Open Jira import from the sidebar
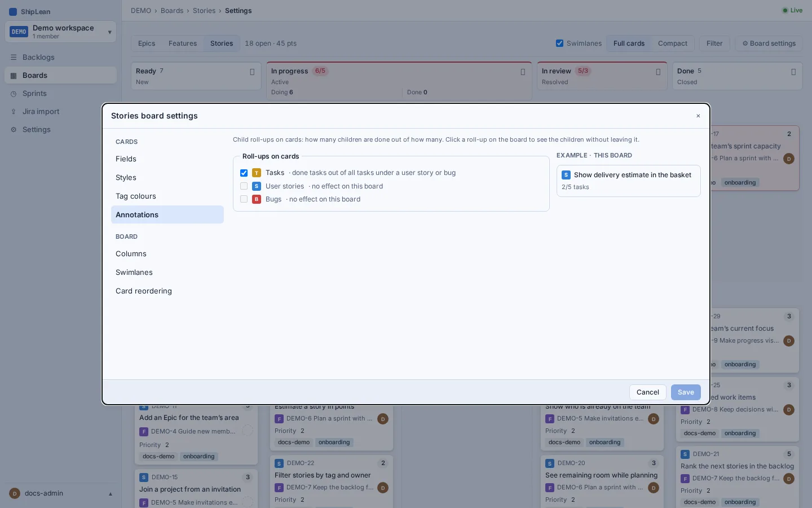The width and height of the screenshot is (812, 508). pyautogui.click(x=61, y=112)
